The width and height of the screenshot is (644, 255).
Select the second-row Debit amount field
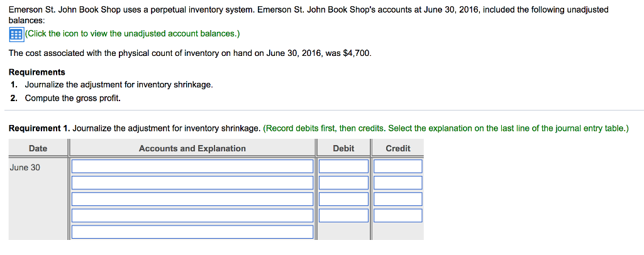[x=343, y=183]
